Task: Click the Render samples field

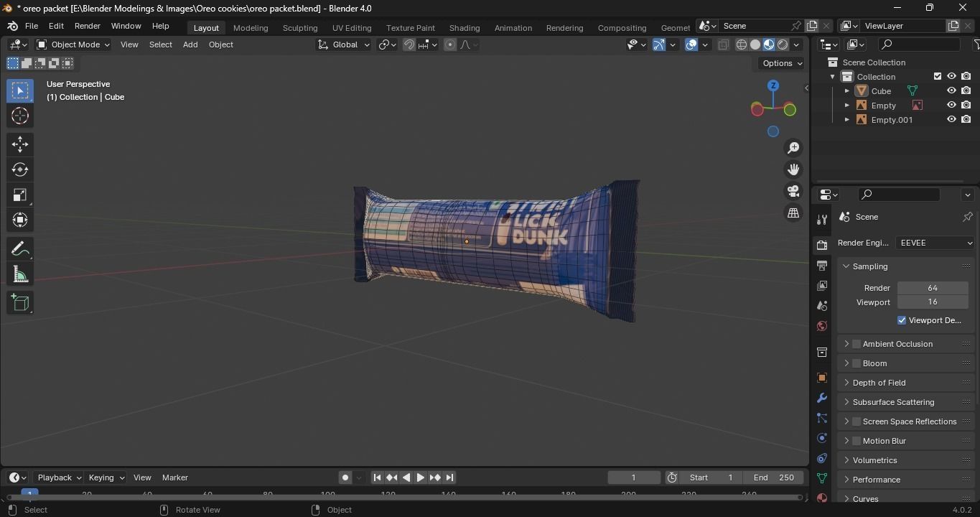Action: pos(933,288)
